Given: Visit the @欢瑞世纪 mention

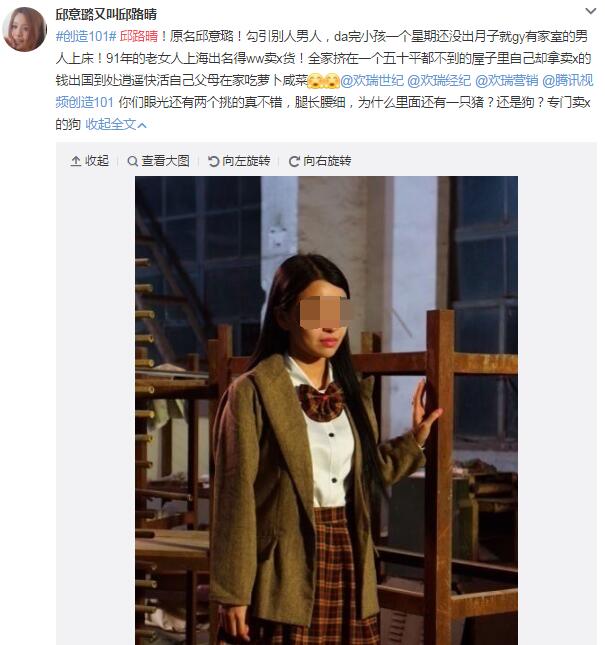Looking at the screenshot, I should 372,80.
